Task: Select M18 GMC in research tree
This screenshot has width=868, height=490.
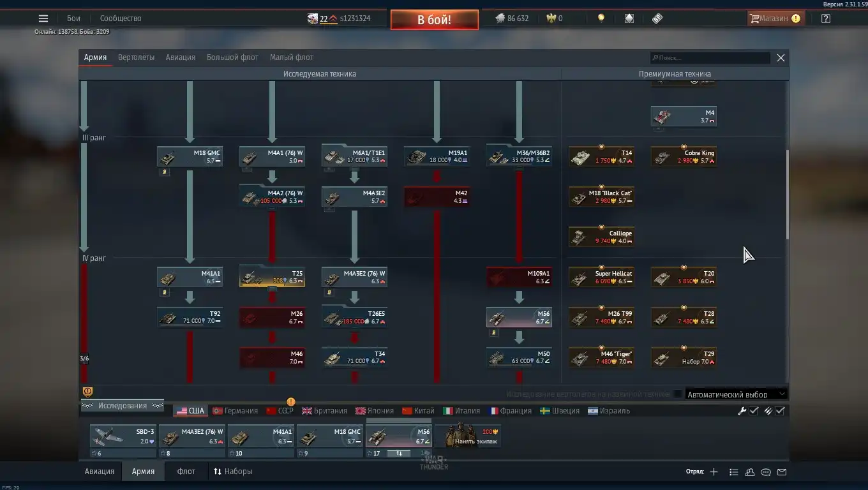Action: pos(190,157)
